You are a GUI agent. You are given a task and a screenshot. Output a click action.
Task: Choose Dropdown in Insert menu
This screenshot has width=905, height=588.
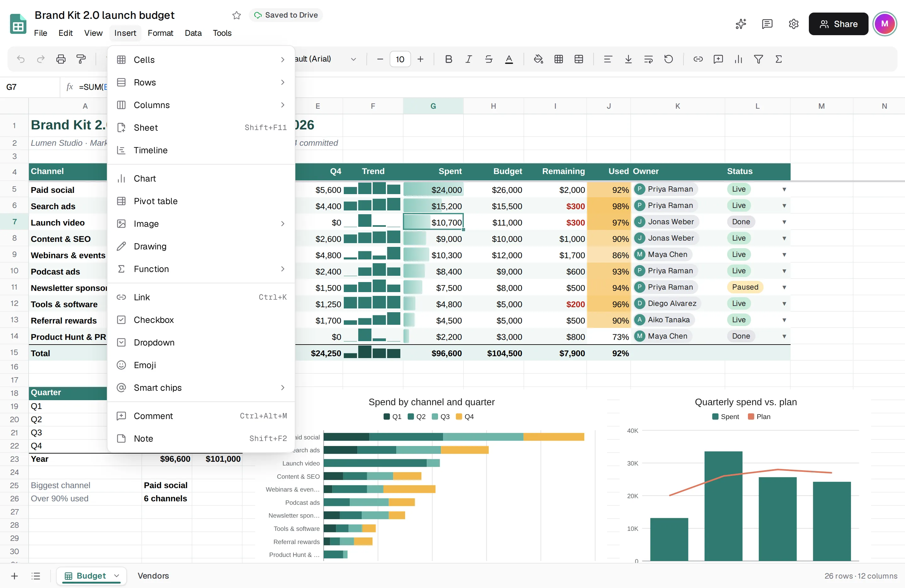coord(201,342)
